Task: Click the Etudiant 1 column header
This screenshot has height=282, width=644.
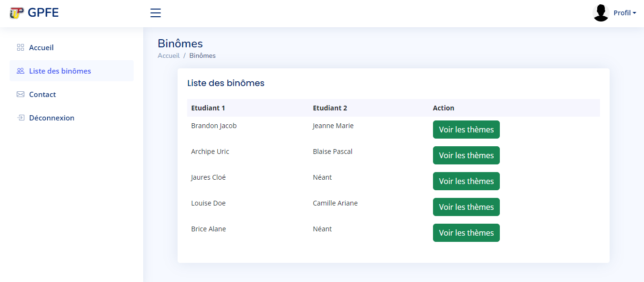Action: pos(208,108)
